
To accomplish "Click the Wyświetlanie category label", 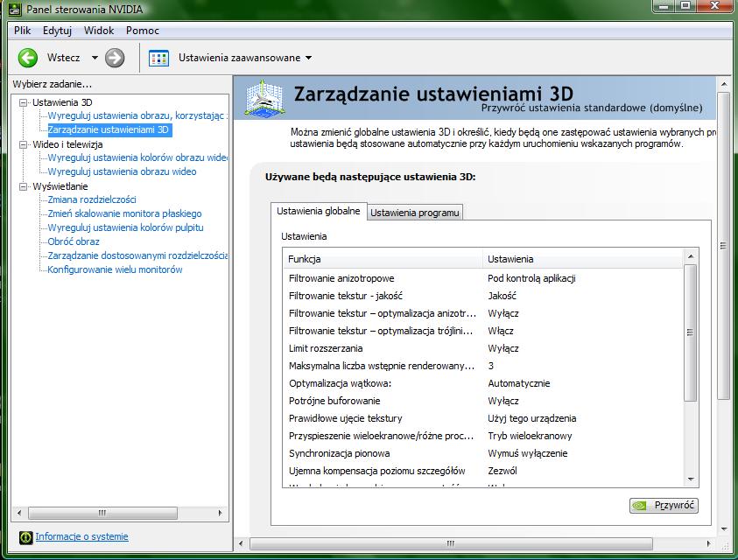I will pos(60,187).
